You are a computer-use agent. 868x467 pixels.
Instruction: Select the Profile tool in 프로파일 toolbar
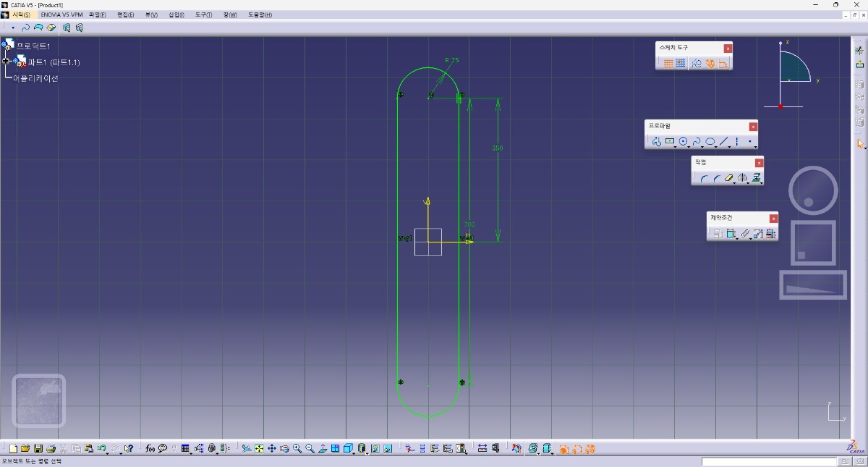[x=656, y=142]
